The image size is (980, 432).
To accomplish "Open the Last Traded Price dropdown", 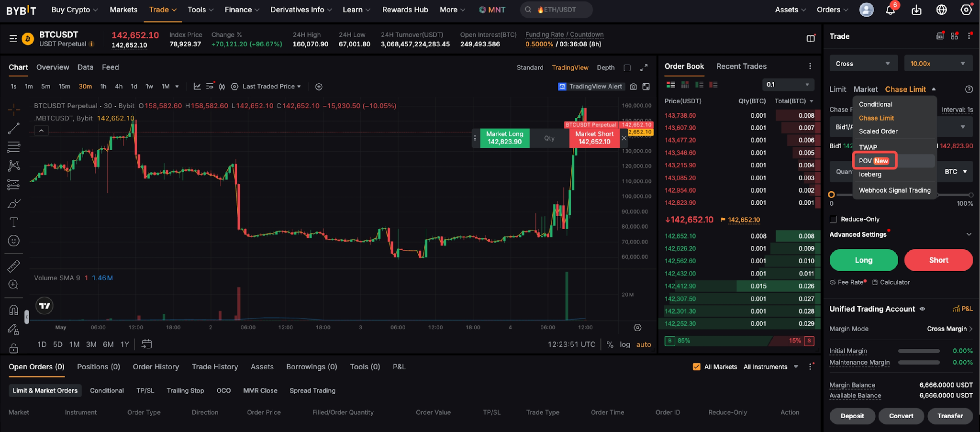I will click(x=271, y=87).
